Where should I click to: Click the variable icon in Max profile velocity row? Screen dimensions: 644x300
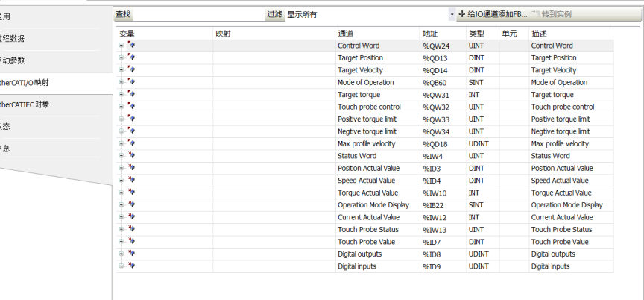click(131, 143)
